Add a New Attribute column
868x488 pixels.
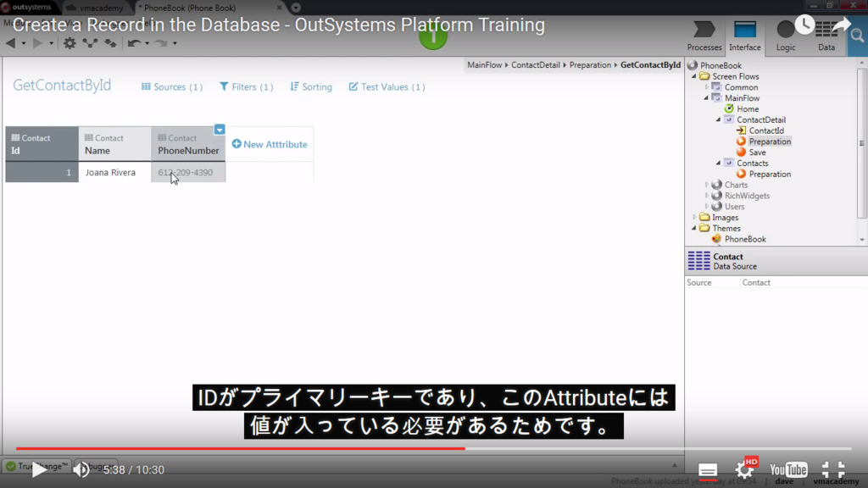click(x=270, y=144)
